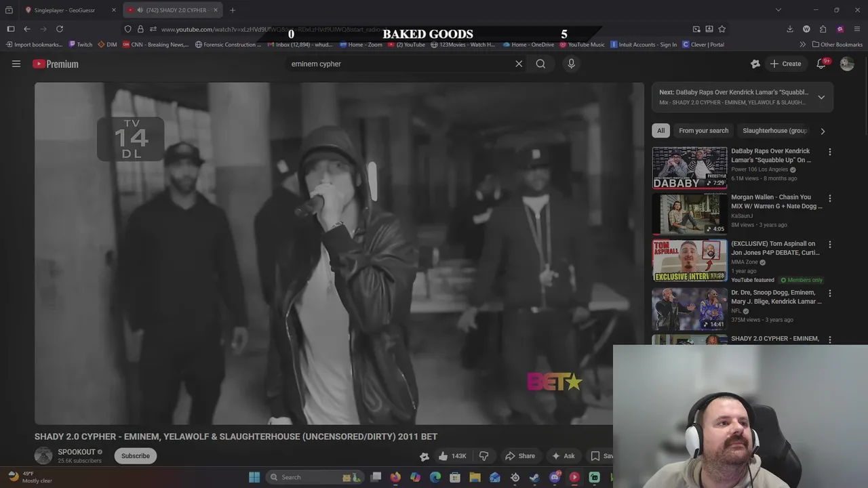868x488 pixels.
Task: Like the video showing 143K likes
Action: [452, 456]
